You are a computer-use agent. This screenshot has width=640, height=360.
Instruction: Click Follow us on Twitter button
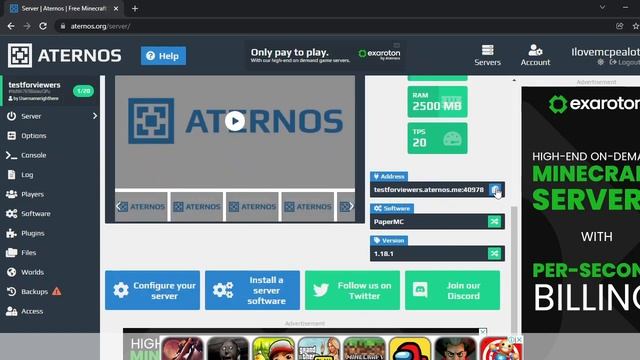point(352,290)
